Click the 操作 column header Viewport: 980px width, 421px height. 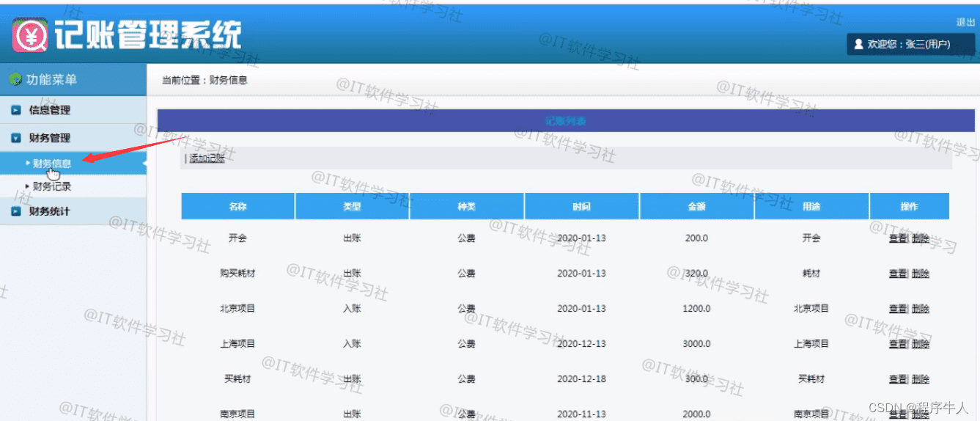(x=909, y=206)
